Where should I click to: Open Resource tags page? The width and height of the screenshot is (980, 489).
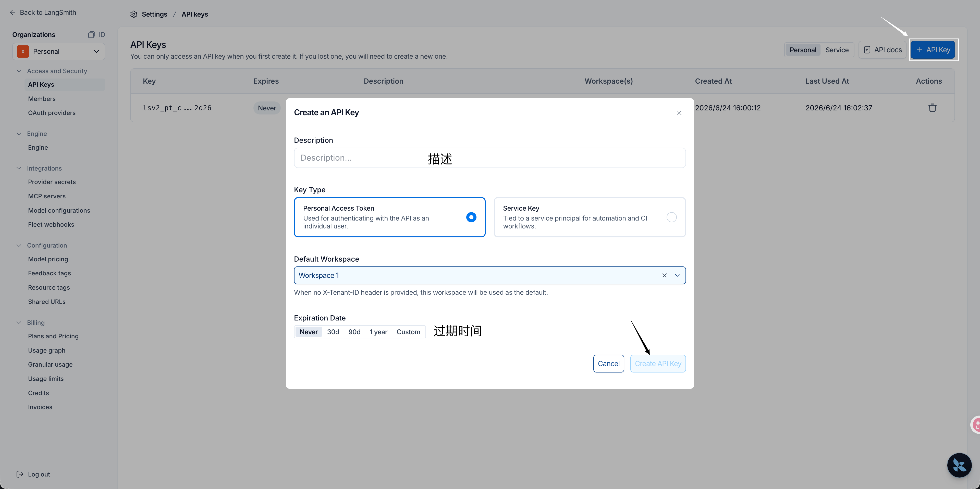tap(49, 288)
